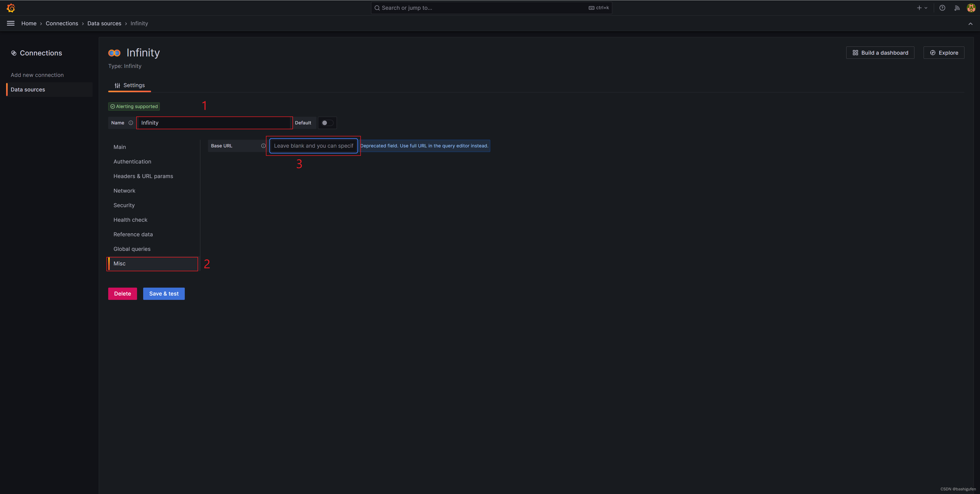Click the Explore button
The height and width of the screenshot is (494, 980).
pos(944,53)
